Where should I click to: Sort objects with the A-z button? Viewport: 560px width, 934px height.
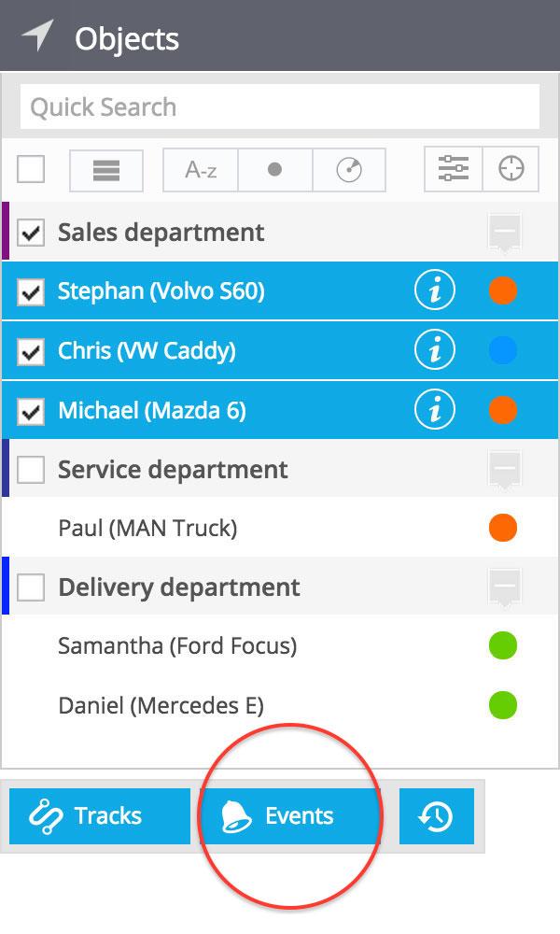point(201,170)
